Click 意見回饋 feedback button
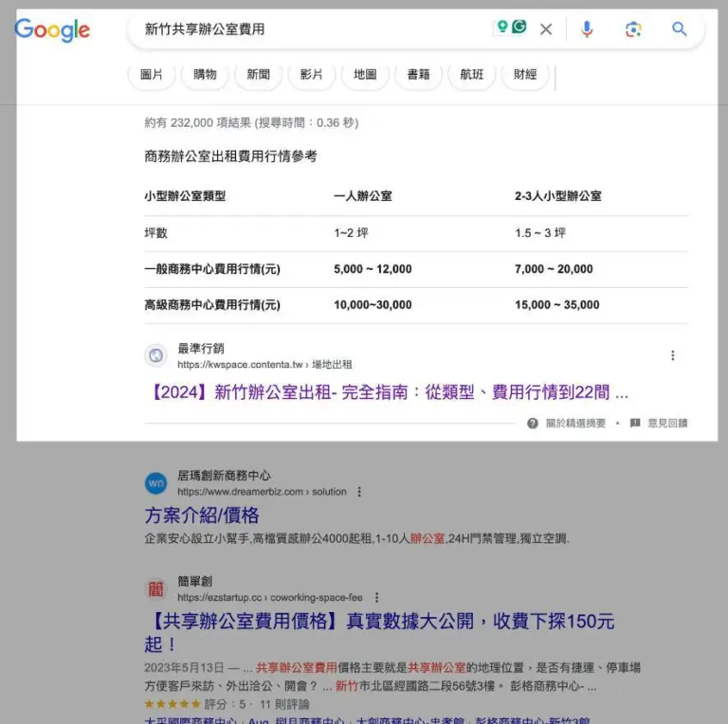 pyautogui.click(x=666, y=424)
